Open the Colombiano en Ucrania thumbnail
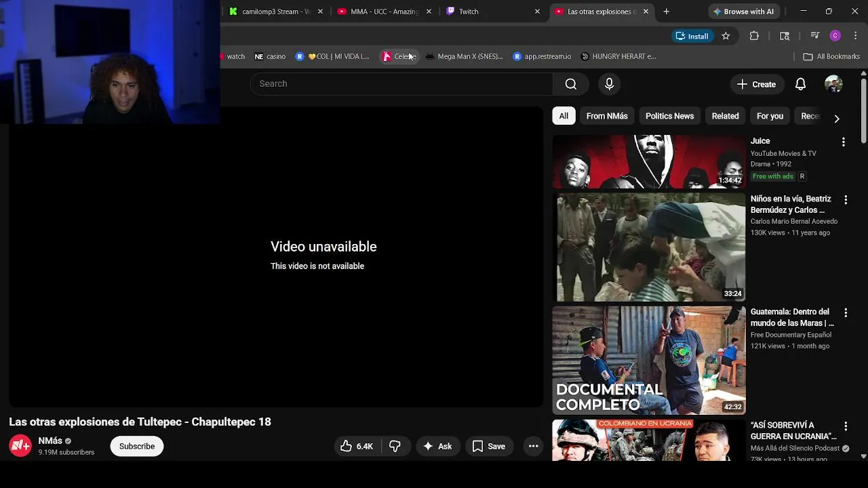The image size is (868, 488). 649,440
